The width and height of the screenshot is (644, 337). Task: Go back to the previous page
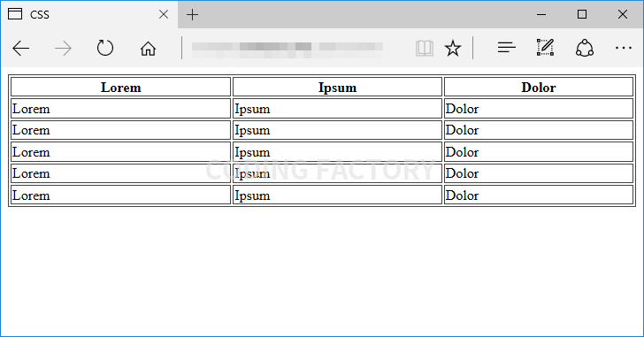(21, 49)
